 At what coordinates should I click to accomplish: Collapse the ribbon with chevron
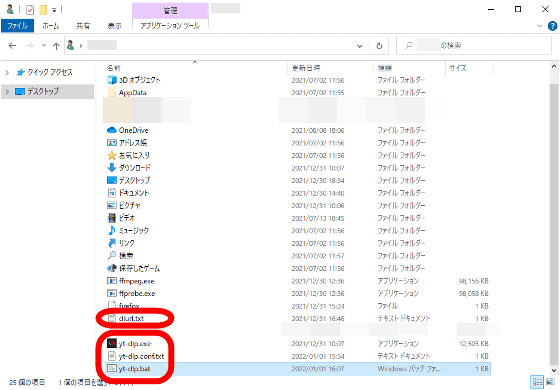coord(539,26)
